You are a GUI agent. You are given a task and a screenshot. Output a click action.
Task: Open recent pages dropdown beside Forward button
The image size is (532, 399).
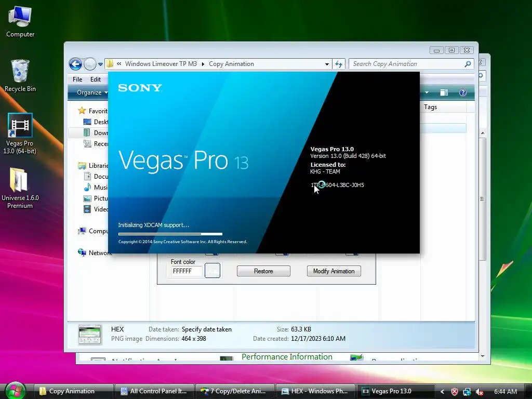[x=100, y=64]
